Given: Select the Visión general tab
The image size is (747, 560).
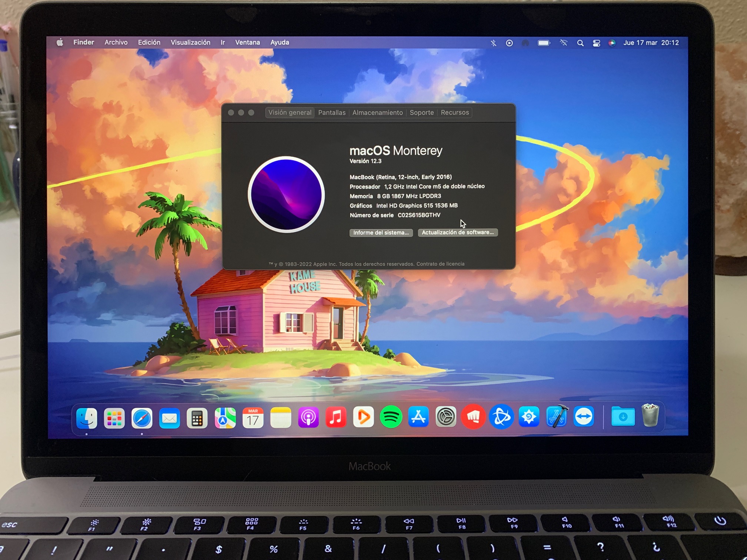Looking at the screenshot, I should click(x=290, y=113).
